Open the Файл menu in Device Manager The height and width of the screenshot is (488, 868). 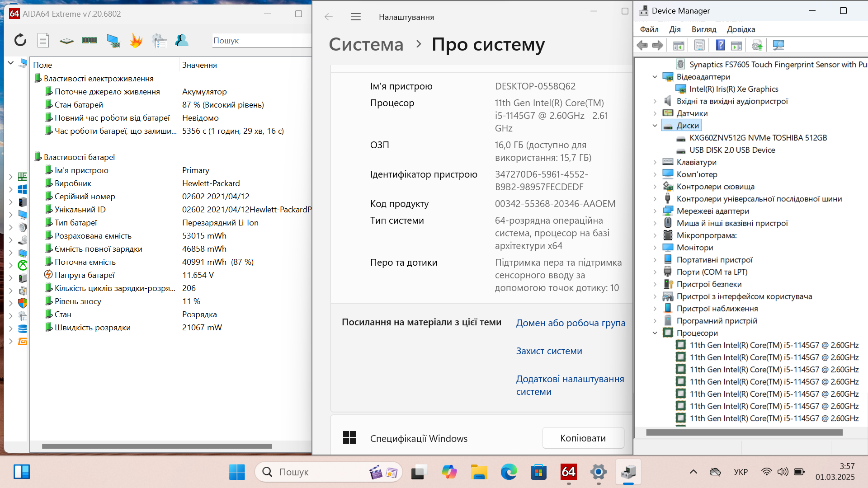[x=649, y=29]
